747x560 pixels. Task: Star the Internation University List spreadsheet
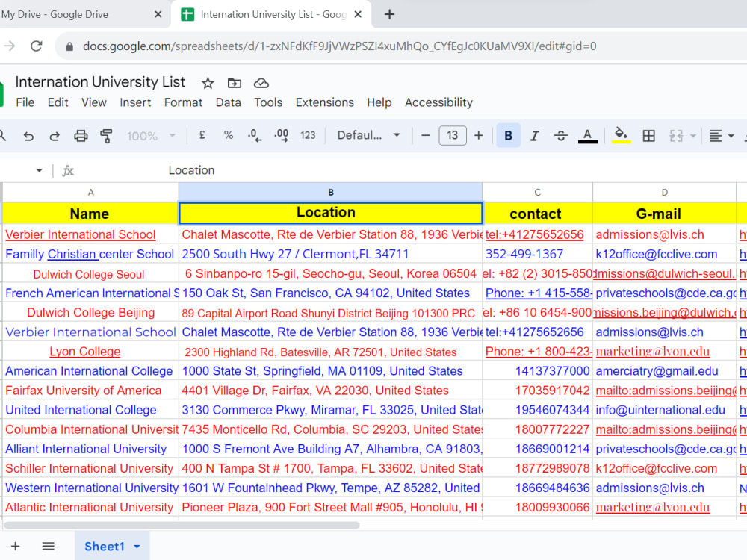(x=207, y=83)
